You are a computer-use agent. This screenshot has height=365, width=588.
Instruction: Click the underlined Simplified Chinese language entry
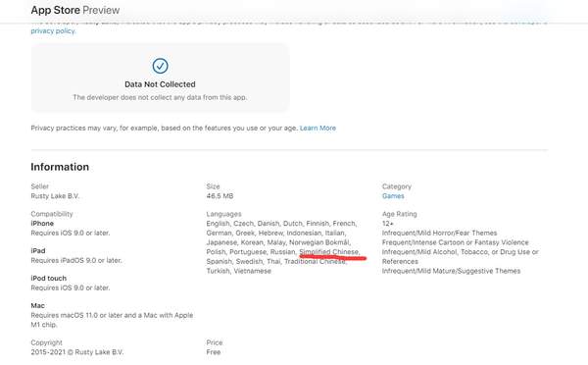(x=329, y=251)
